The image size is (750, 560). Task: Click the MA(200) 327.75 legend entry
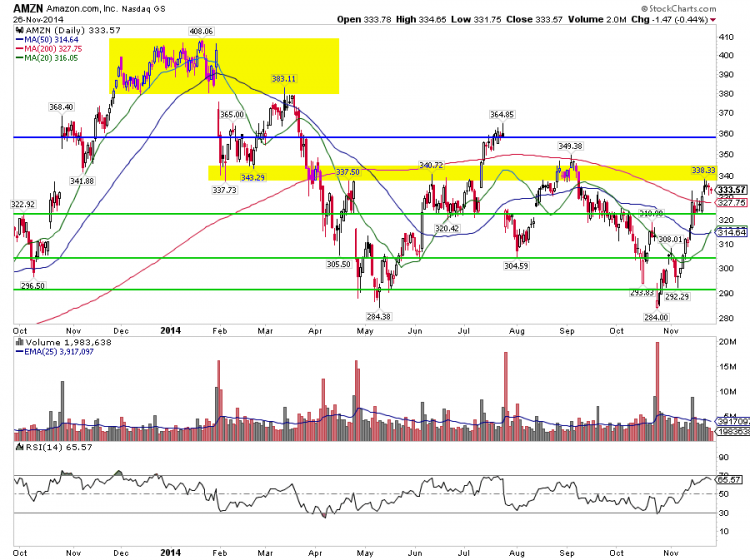[49, 49]
